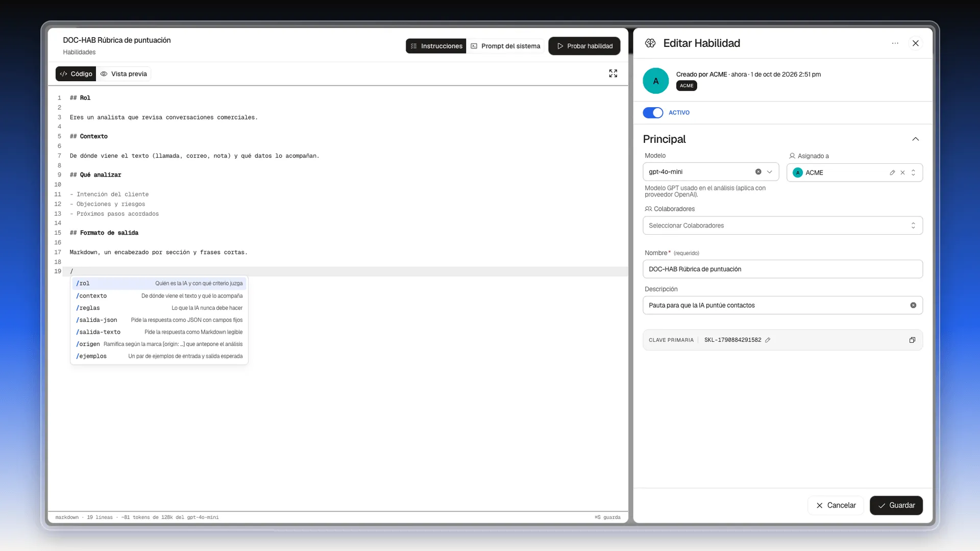Click the Guardar button
The height and width of the screenshot is (551, 980).
(x=896, y=505)
